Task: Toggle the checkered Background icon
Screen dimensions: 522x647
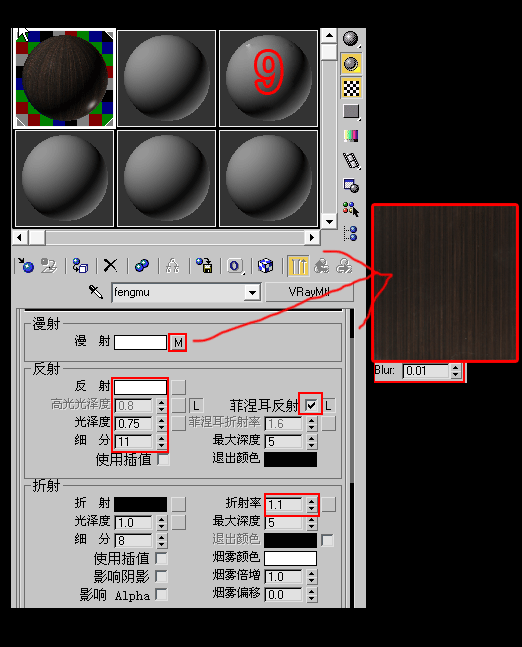Action: [x=351, y=88]
